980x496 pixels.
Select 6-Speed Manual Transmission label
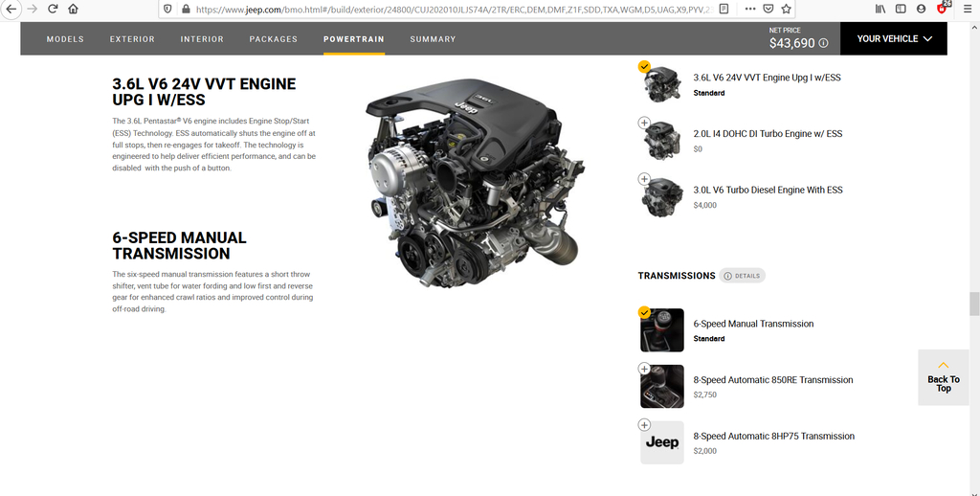[x=753, y=324]
